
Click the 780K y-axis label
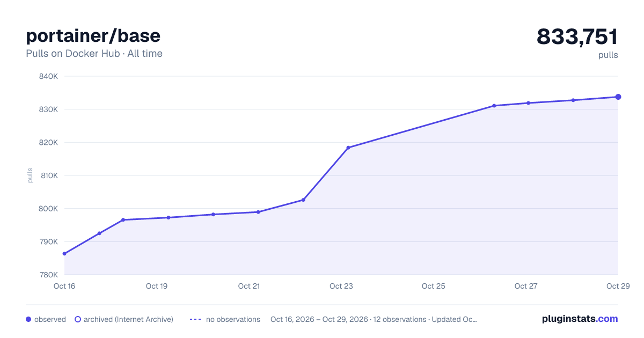48,275
